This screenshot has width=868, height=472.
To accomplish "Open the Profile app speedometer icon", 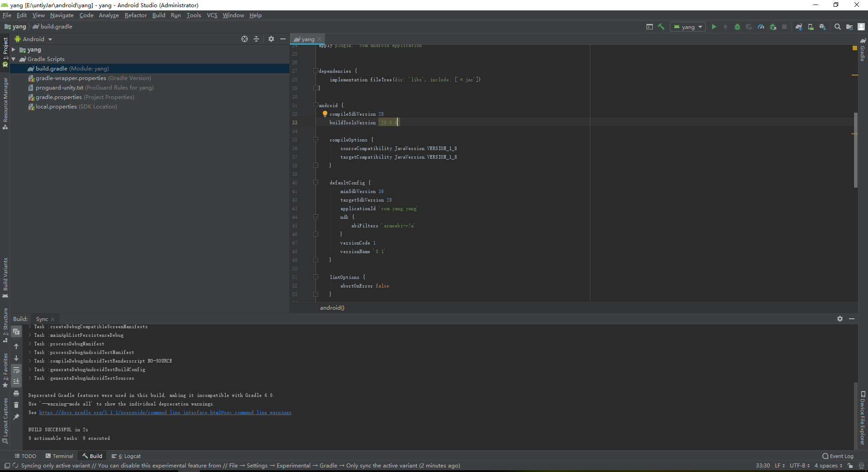I will tap(761, 27).
